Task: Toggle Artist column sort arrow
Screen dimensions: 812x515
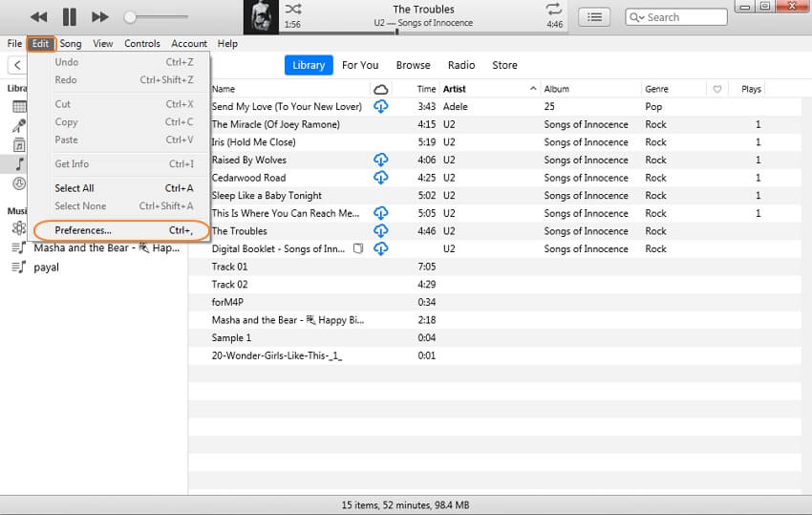Action: (533, 89)
